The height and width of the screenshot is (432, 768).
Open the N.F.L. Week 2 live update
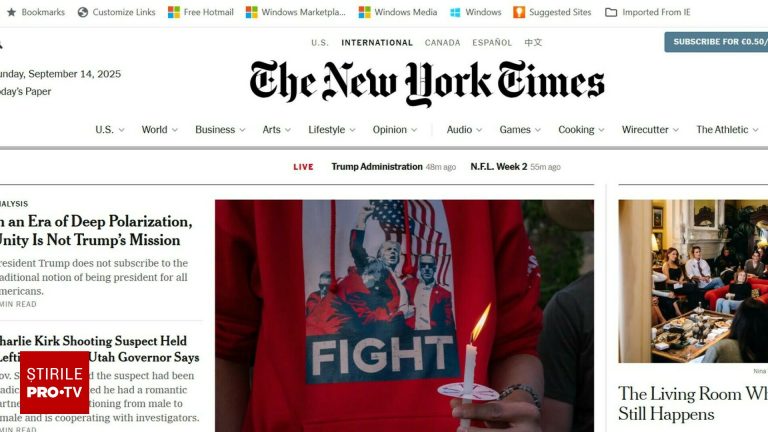click(x=499, y=167)
